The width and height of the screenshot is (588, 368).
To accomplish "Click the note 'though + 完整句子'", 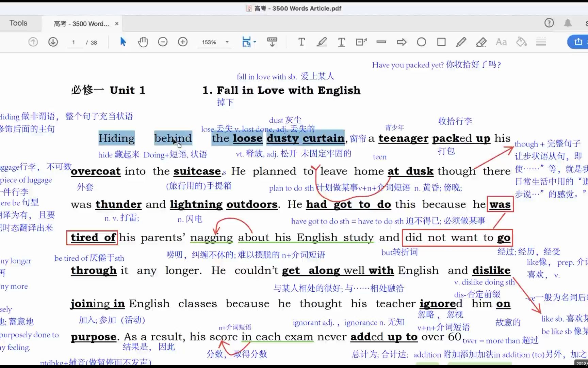I will (548, 144).
